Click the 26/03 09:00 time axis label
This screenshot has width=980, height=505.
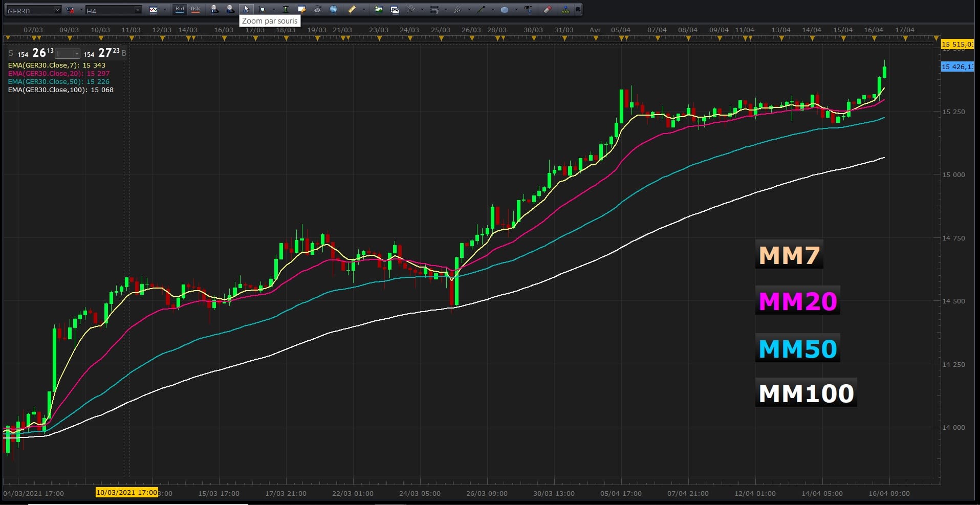tap(487, 493)
